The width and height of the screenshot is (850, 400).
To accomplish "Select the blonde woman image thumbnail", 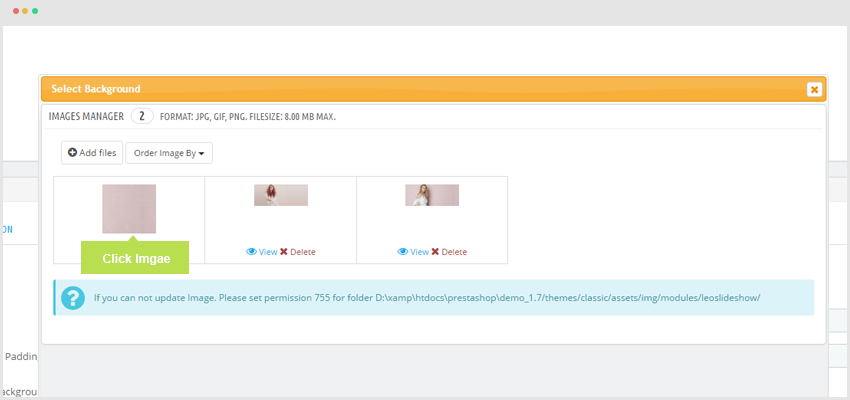I will pyautogui.click(x=432, y=195).
